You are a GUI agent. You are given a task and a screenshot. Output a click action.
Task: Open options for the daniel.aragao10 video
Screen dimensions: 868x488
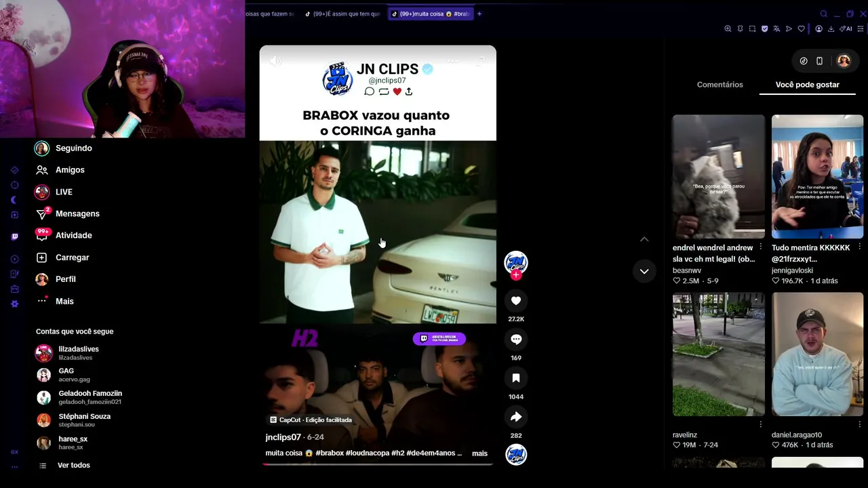coord(859,425)
